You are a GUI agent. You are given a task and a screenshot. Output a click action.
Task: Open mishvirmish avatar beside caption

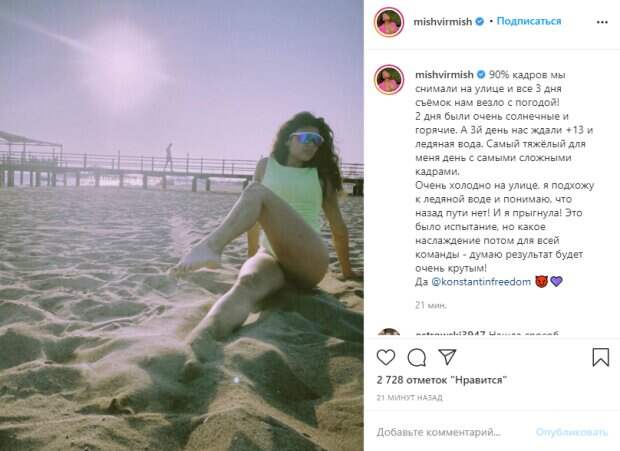(389, 79)
